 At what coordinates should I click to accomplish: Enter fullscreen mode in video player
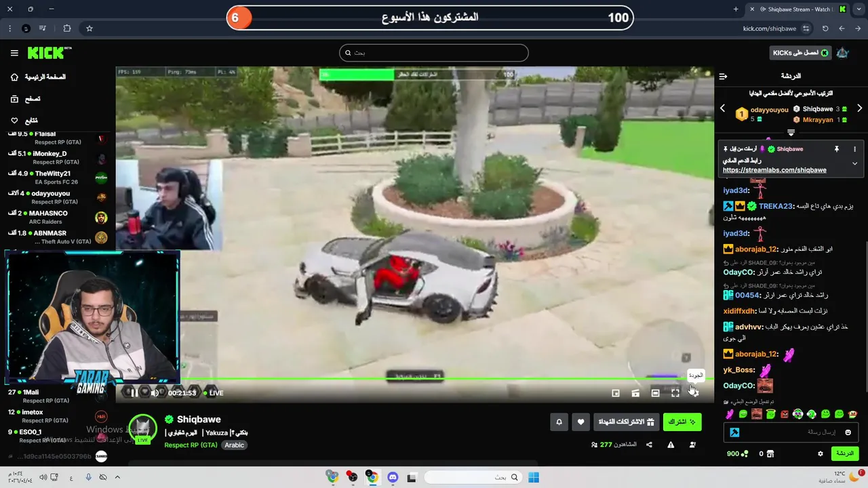[675, 392]
